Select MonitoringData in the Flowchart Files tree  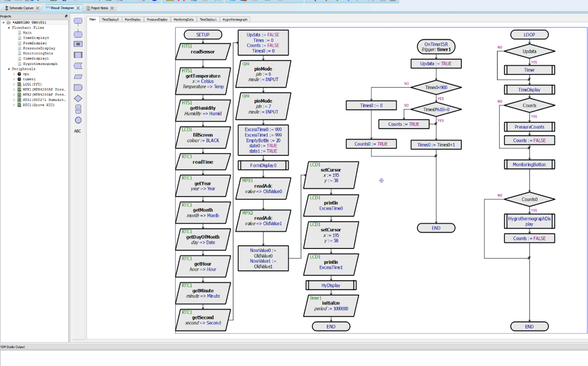[x=38, y=53]
